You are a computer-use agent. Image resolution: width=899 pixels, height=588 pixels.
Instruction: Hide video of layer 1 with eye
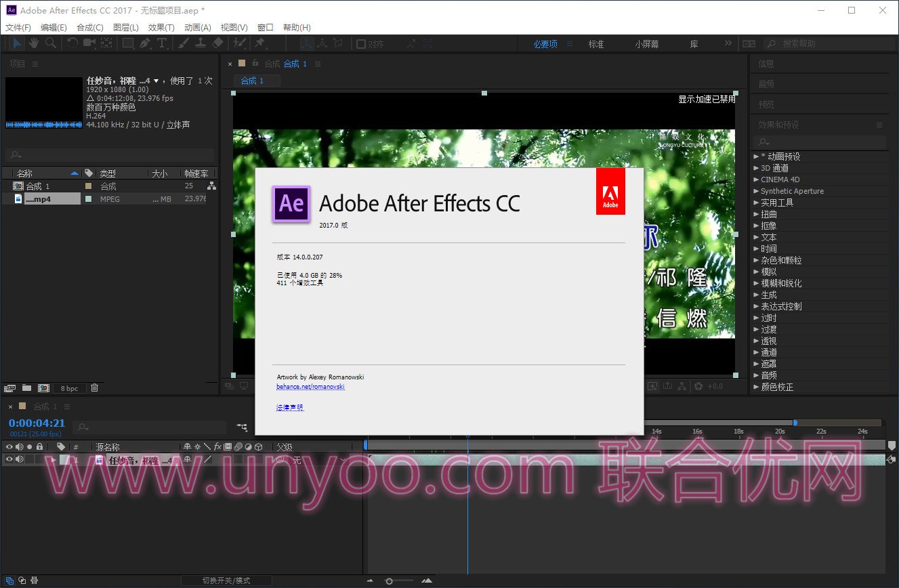9,459
